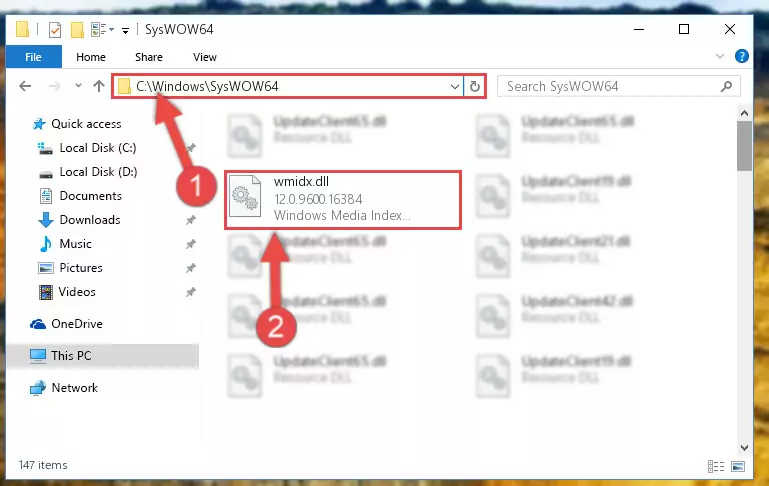Click the pin icon next to Music
Viewport: 769px width, 486px height.
(x=190, y=244)
